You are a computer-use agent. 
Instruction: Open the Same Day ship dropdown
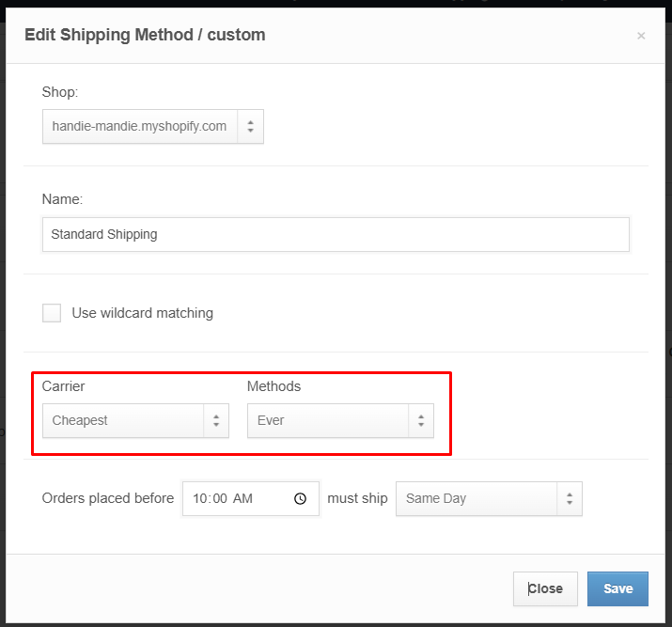pyautogui.click(x=489, y=498)
